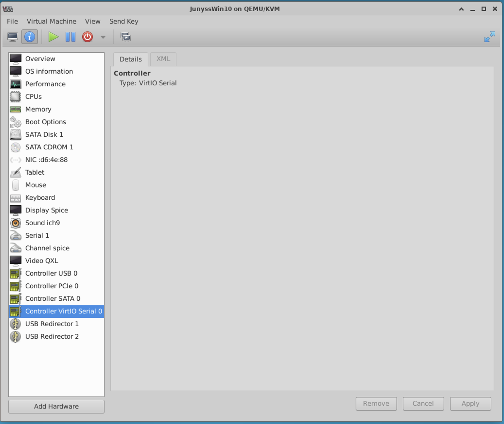This screenshot has height=424, width=504.
Task: Select USB Redirector 2
Action: click(x=52, y=336)
